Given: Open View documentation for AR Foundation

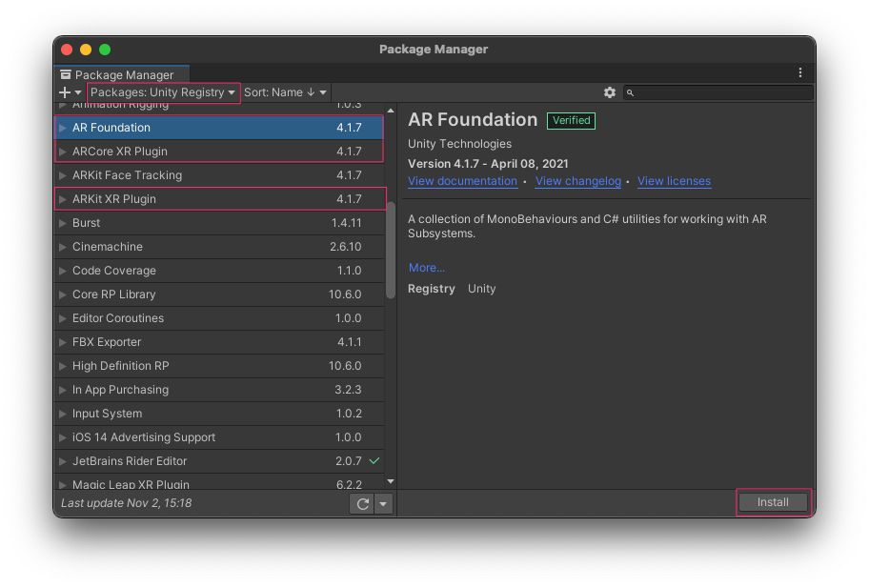Looking at the screenshot, I should (x=463, y=180).
